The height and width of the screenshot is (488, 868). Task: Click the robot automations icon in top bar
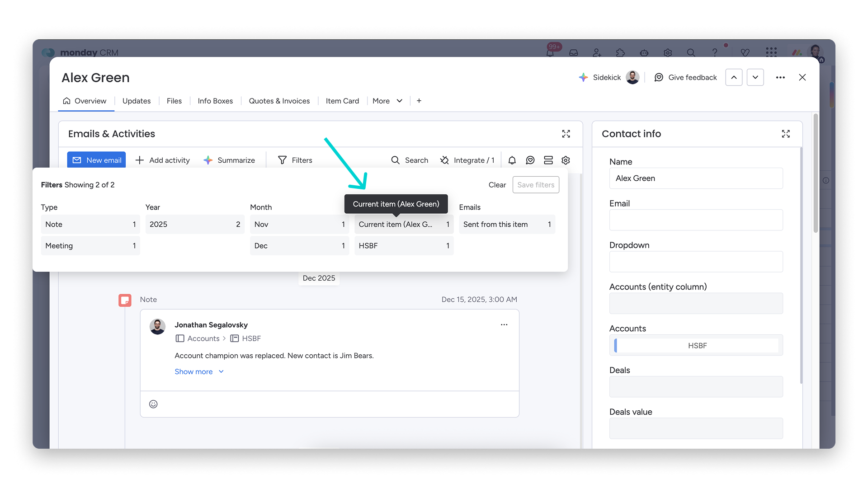point(644,53)
